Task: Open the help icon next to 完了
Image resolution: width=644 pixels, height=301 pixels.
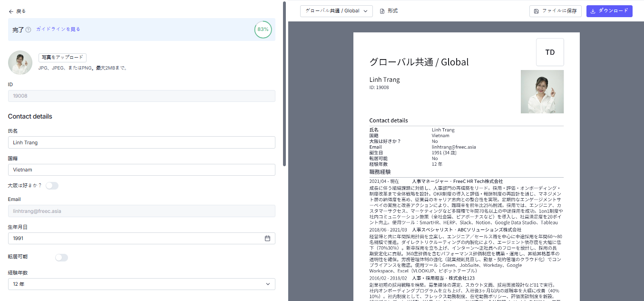Action: [28, 30]
